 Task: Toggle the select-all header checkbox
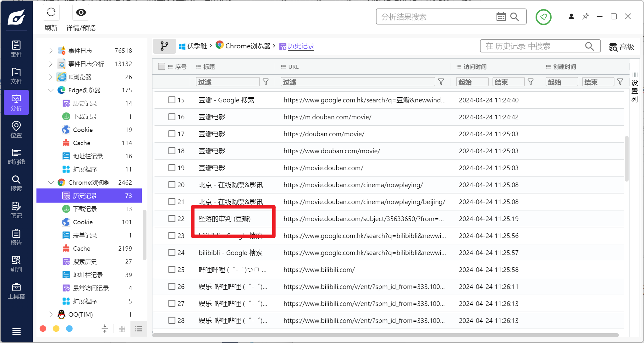(x=162, y=67)
